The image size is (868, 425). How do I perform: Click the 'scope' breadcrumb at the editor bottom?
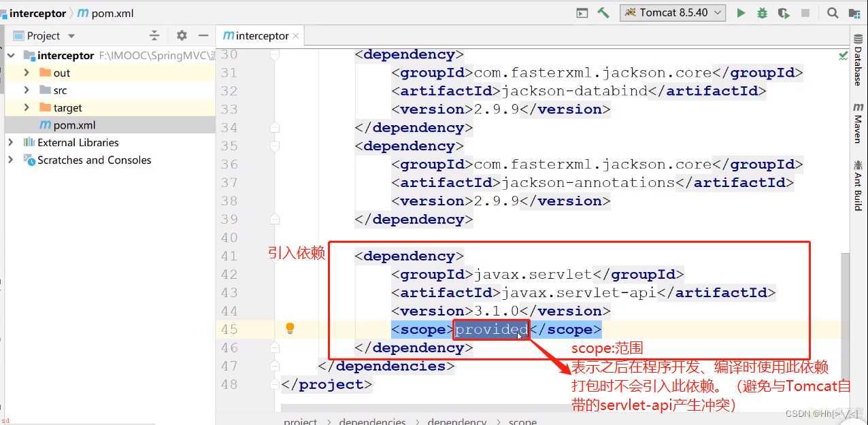coord(523,421)
